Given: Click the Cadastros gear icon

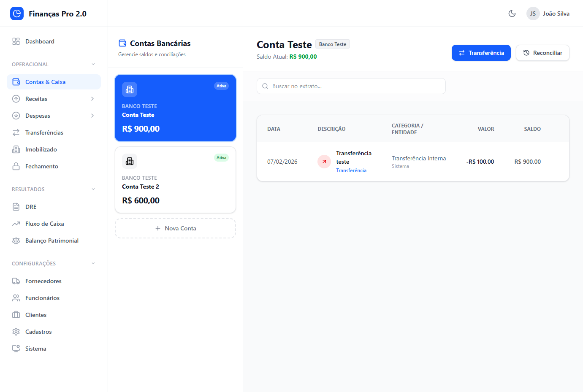Looking at the screenshot, I should (16, 332).
